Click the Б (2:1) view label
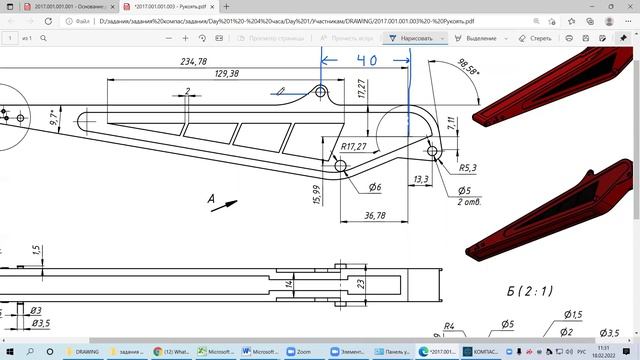640x360 pixels. click(x=530, y=291)
